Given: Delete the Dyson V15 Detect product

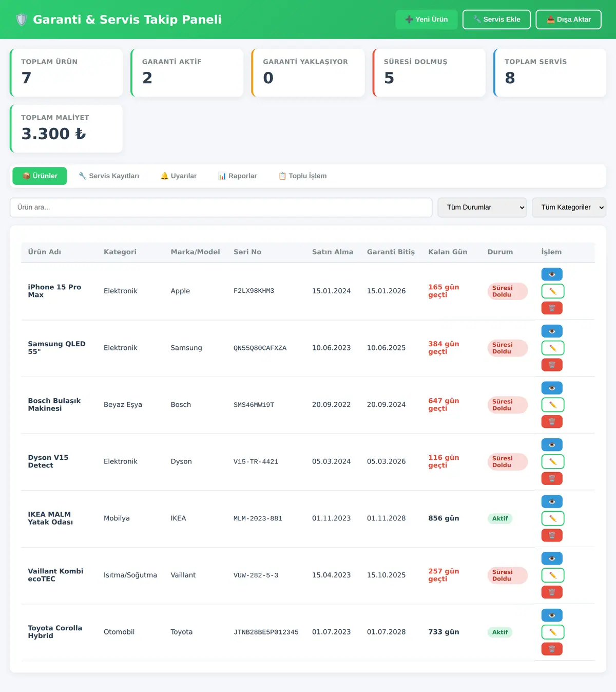Looking at the screenshot, I should tap(552, 478).
